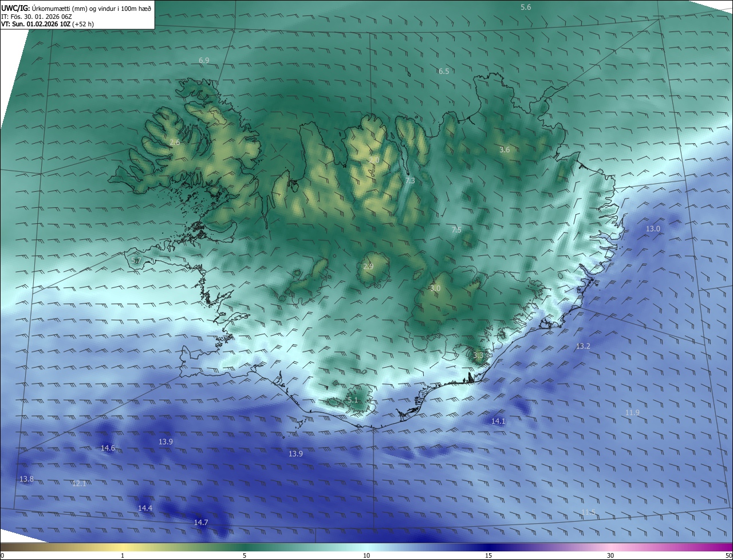Viewport: 733px width, 560px height.
Task: Click the 6.5 value label
Action: point(444,71)
